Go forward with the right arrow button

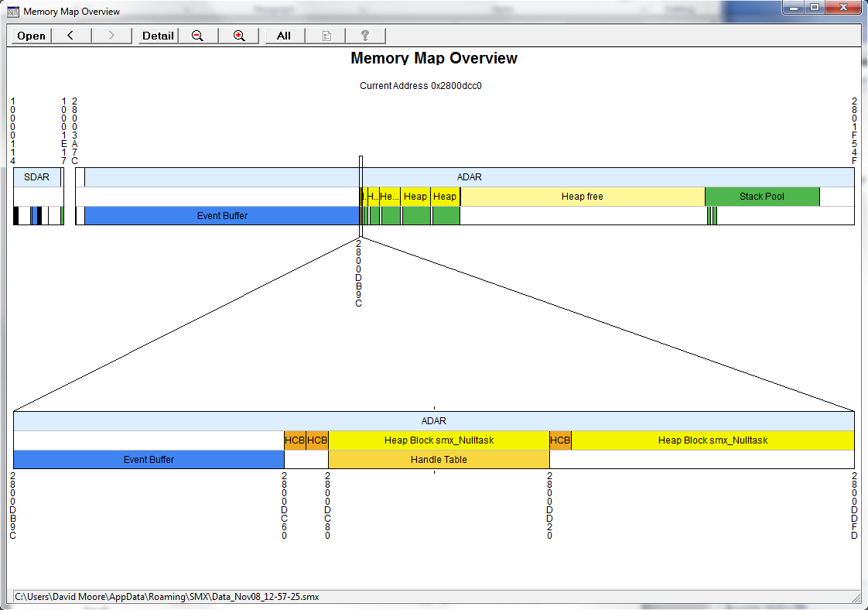click(x=112, y=36)
